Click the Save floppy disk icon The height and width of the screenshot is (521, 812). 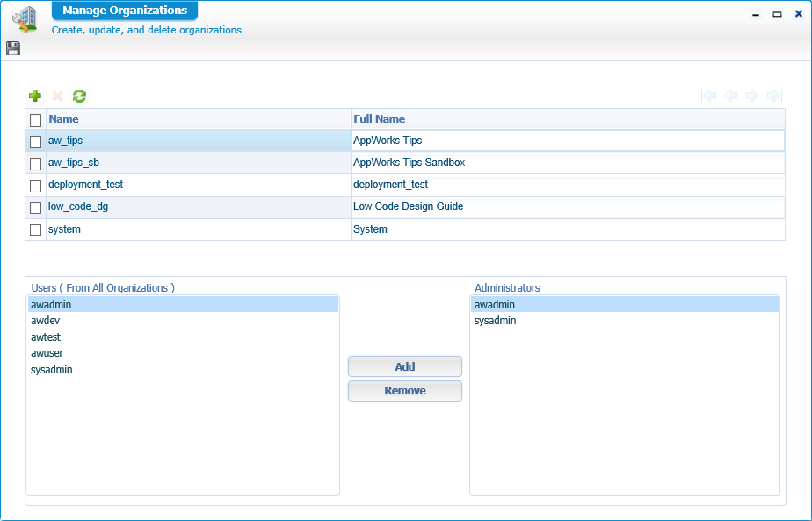pyautogui.click(x=13, y=48)
